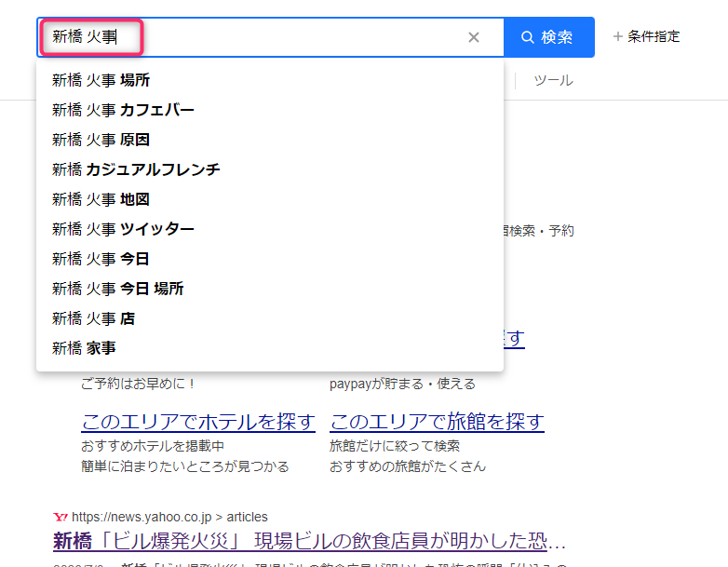The height and width of the screenshot is (567, 728).
Task: Open 条件指定 search conditions
Action: coord(646,37)
